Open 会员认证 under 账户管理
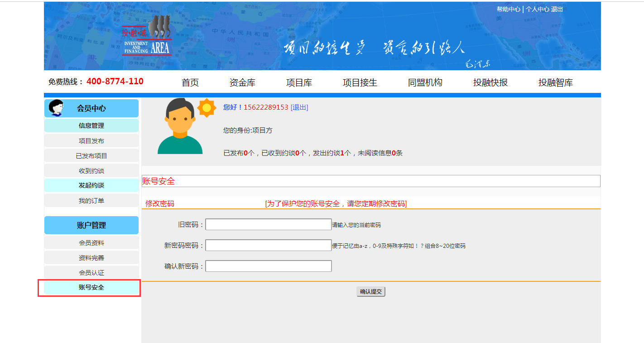Screen dimensions: 644x343 tap(91, 272)
